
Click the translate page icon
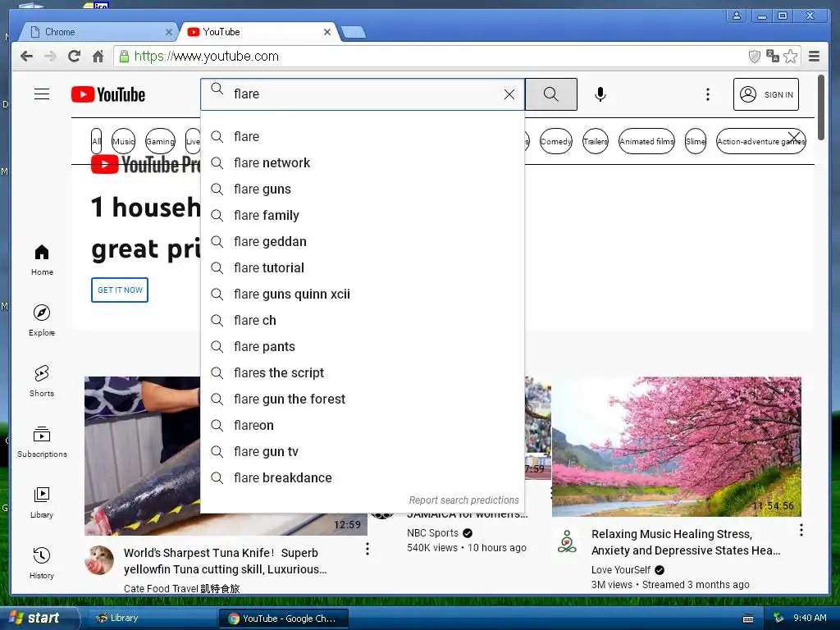(773, 57)
